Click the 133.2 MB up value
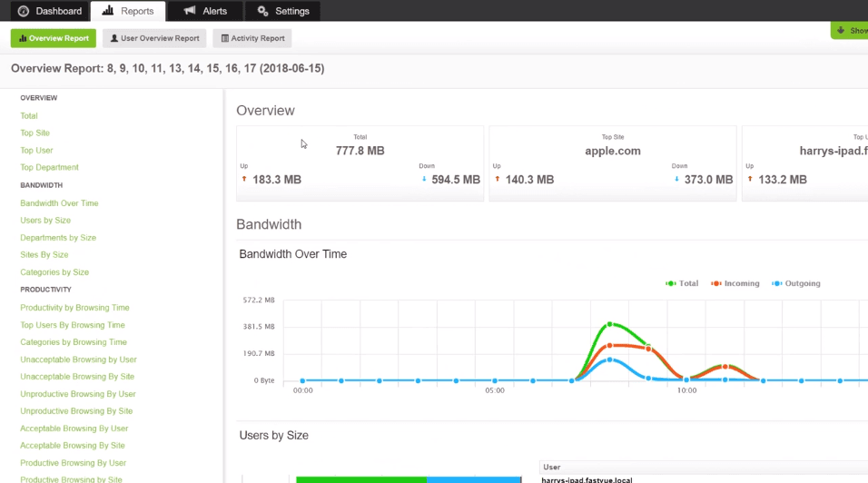The width and height of the screenshot is (868, 483). tap(782, 180)
